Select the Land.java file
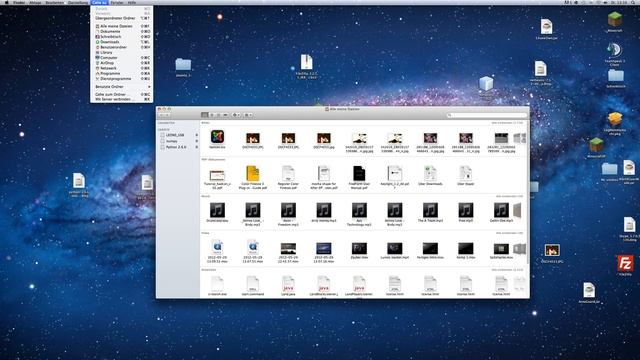The image size is (640, 360). point(288,284)
